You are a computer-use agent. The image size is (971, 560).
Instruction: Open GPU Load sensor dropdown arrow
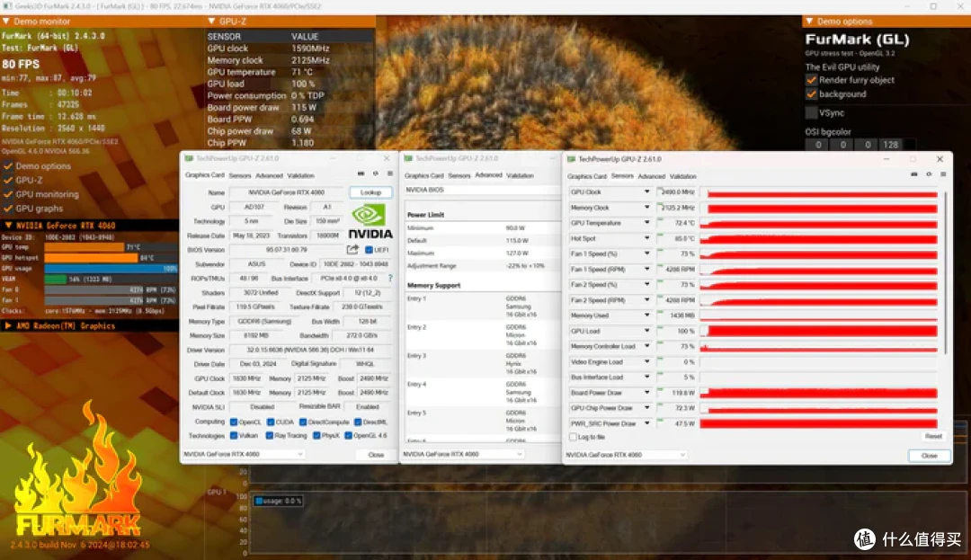coord(646,331)
